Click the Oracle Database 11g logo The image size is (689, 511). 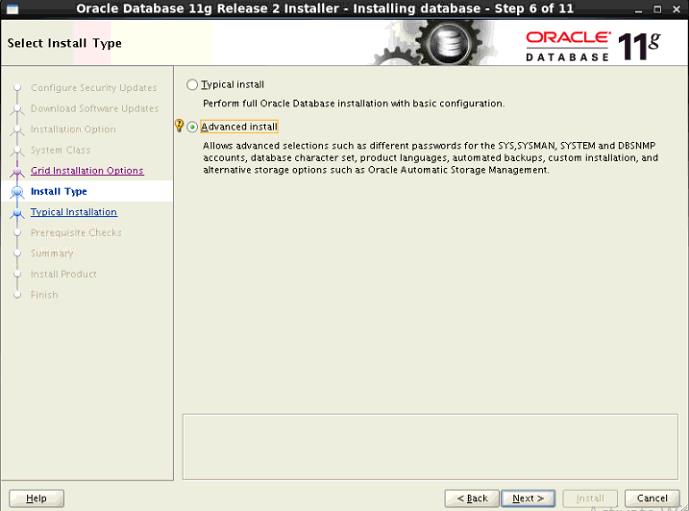tap(593, 46)
